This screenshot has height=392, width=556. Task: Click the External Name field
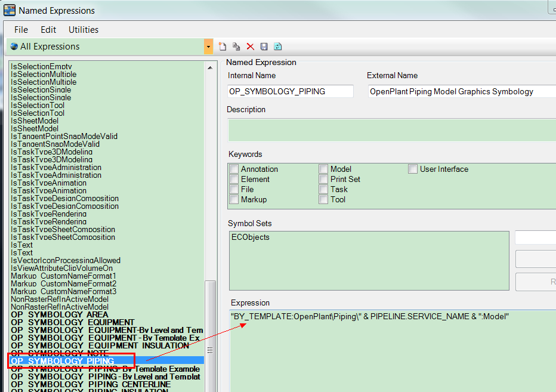click(x=462, y=91)
